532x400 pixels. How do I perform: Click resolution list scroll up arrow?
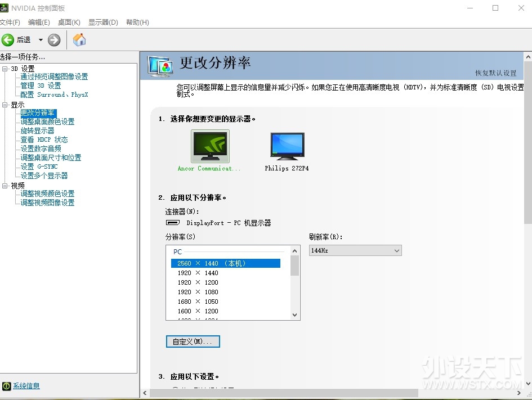(x=294, y=251)
